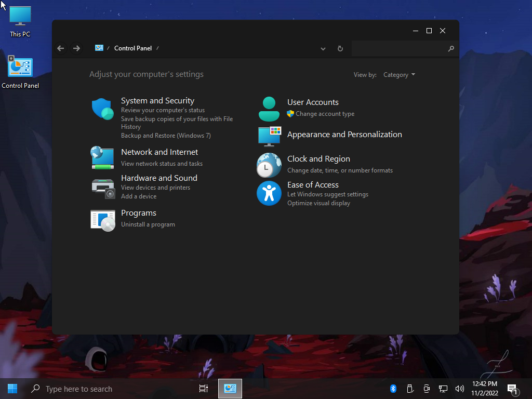Open the Windows Start button
Image resolution: width=532 pixels, height=399 pixels.
pos(12,389)
